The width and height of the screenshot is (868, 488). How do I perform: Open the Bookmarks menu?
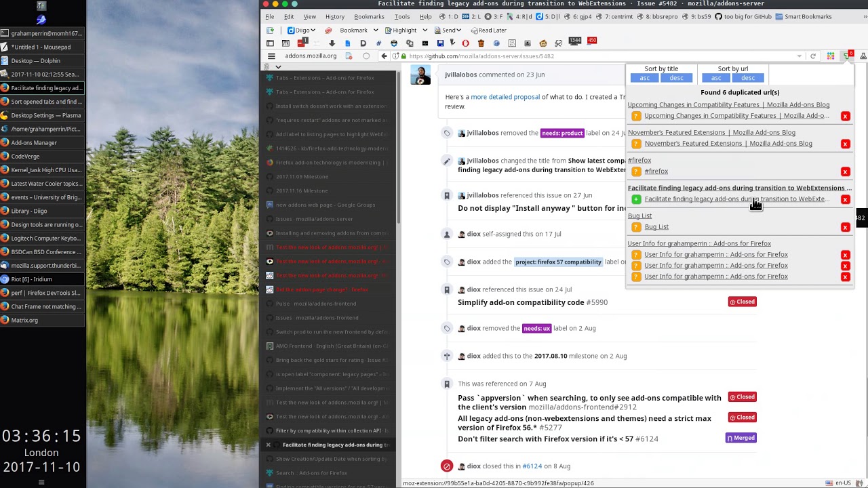(369, 16)
